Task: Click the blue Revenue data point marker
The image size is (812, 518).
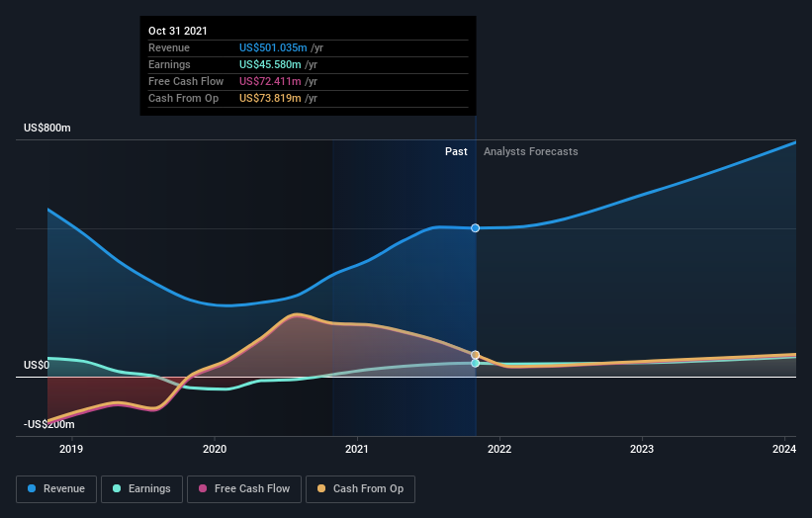Action: click(475, 228)
